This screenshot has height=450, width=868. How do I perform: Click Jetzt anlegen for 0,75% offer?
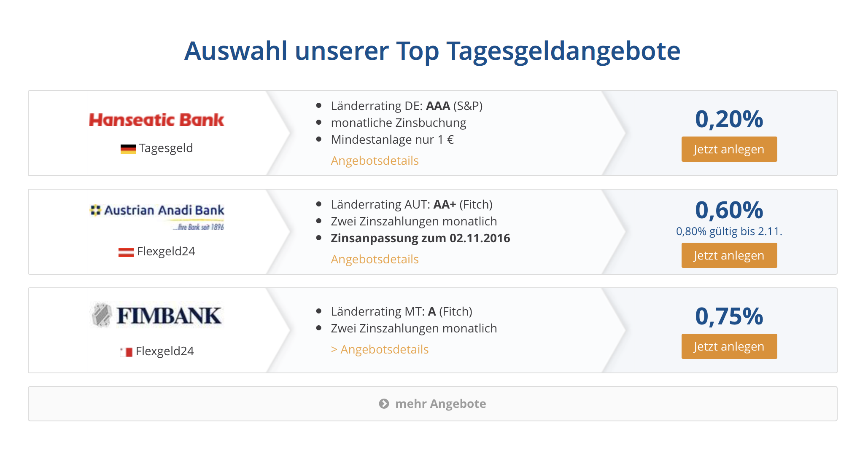(x=729, y=346)
